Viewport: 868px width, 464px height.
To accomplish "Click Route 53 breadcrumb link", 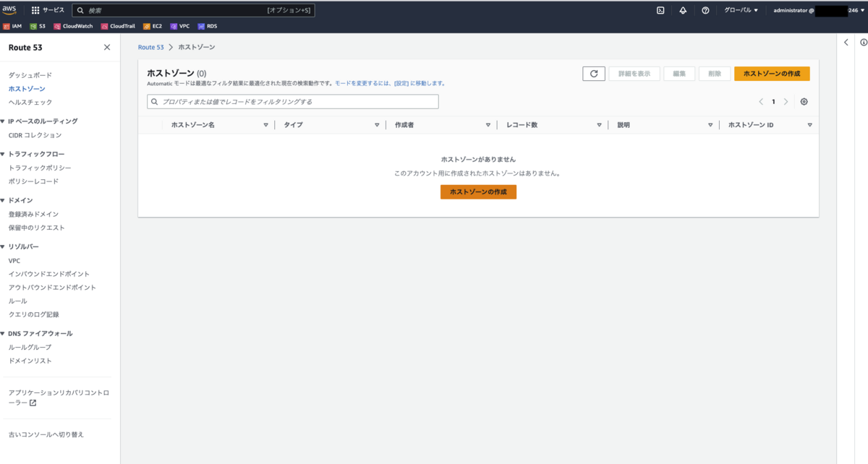I will (x=150, y=47).
